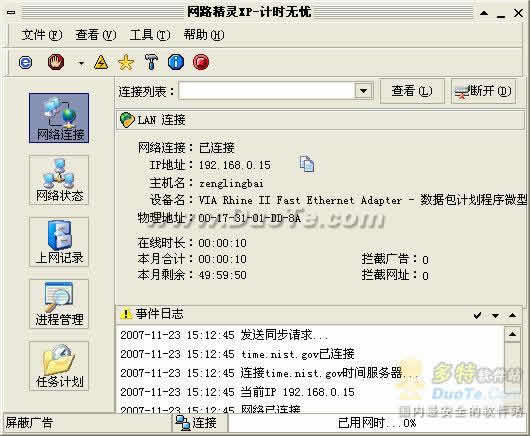The image size is (530, 436).
Task: Click the 网络连接: 已连接 status text
Action: pyautogui.click(x=186, y=148)
